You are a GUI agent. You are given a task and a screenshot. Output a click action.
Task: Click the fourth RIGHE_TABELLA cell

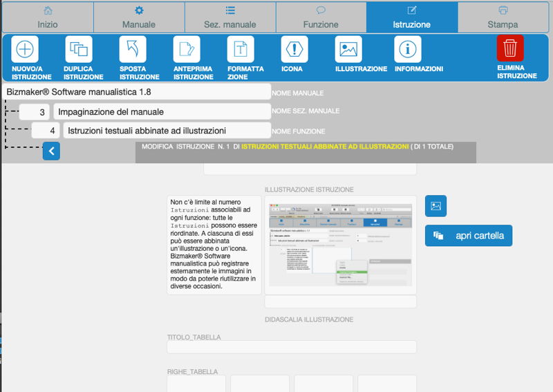[x=387, y=384]
